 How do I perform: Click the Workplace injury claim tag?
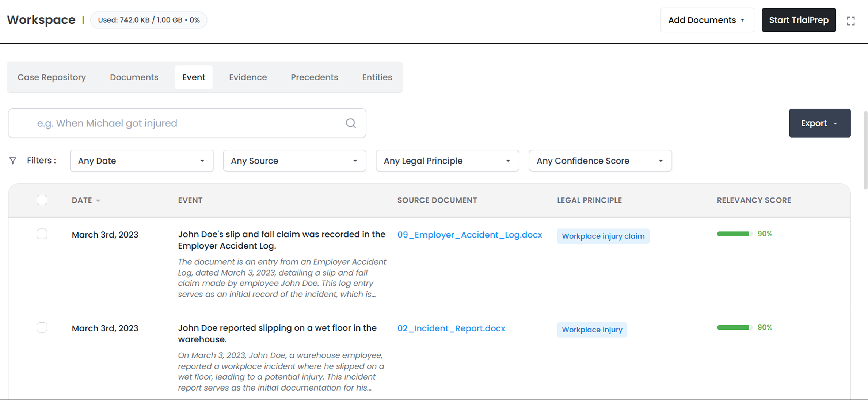(x=603, y=236)
